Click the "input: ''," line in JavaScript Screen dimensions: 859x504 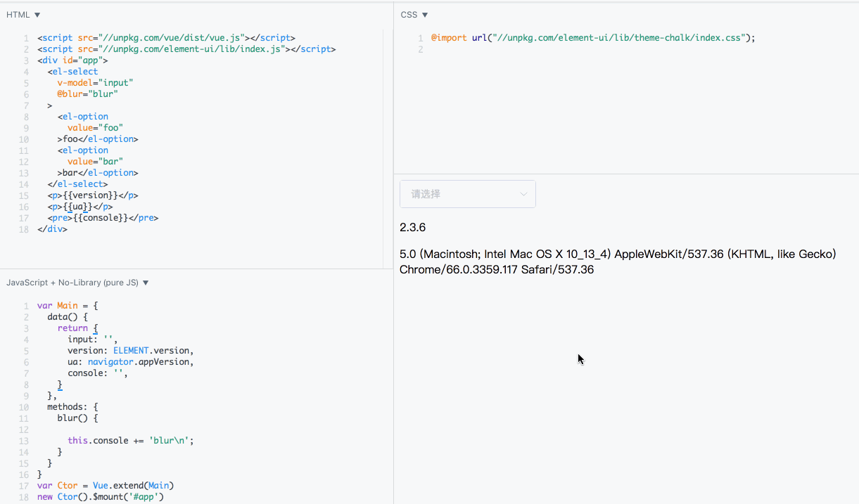(x=93, y=340)
